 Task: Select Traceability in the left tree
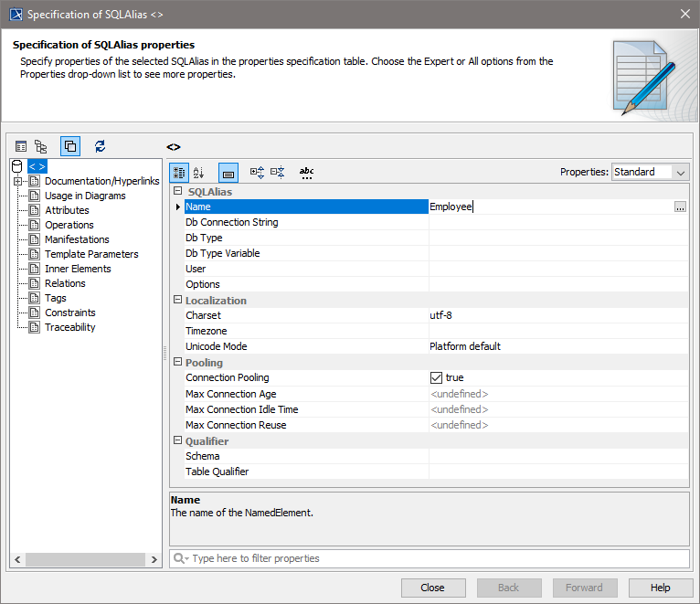click(69, 327)
